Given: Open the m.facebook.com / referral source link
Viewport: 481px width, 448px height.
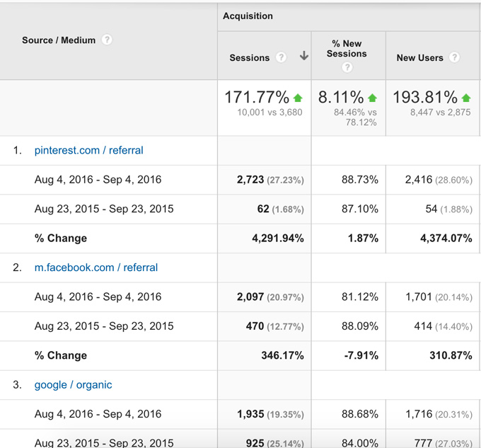Looking at the screenshot, I should pyautogui.click(x=95, y=268).
